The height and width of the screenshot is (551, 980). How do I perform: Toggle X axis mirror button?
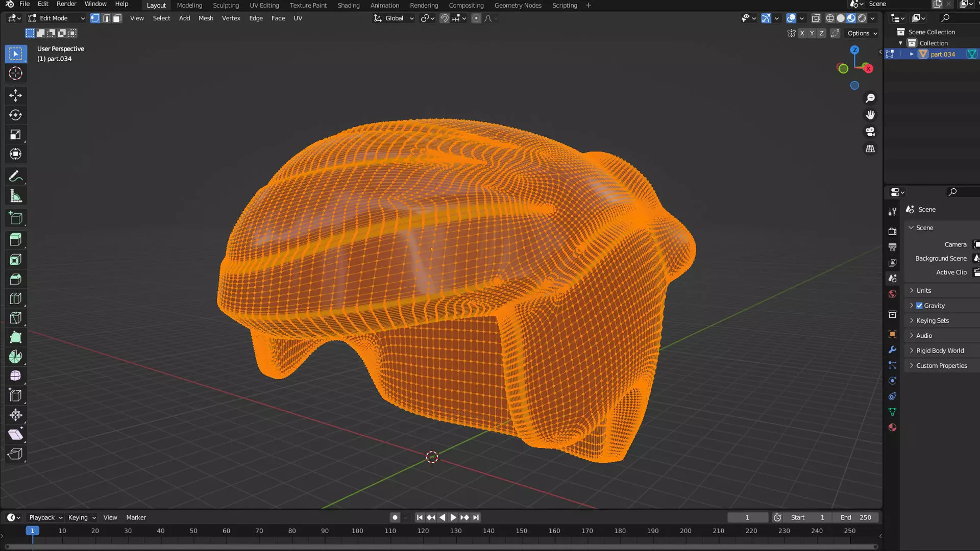tap(802, 33)
